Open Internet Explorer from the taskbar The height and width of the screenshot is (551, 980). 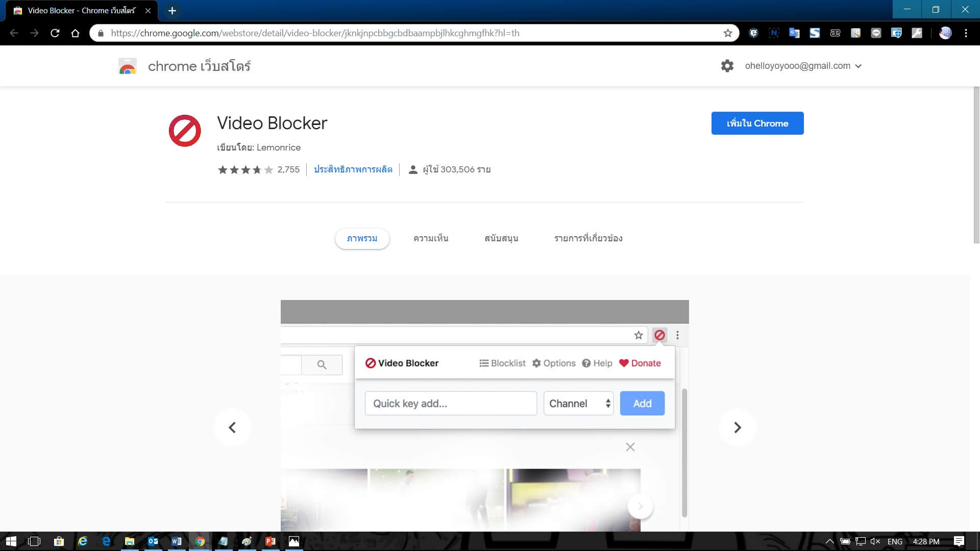point(83,541)
